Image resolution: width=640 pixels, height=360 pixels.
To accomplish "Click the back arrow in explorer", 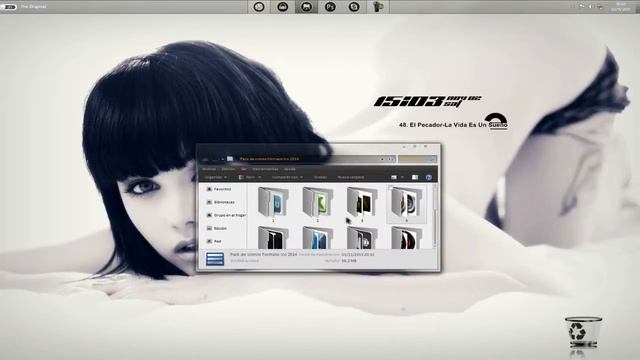I will coord(205,159).
